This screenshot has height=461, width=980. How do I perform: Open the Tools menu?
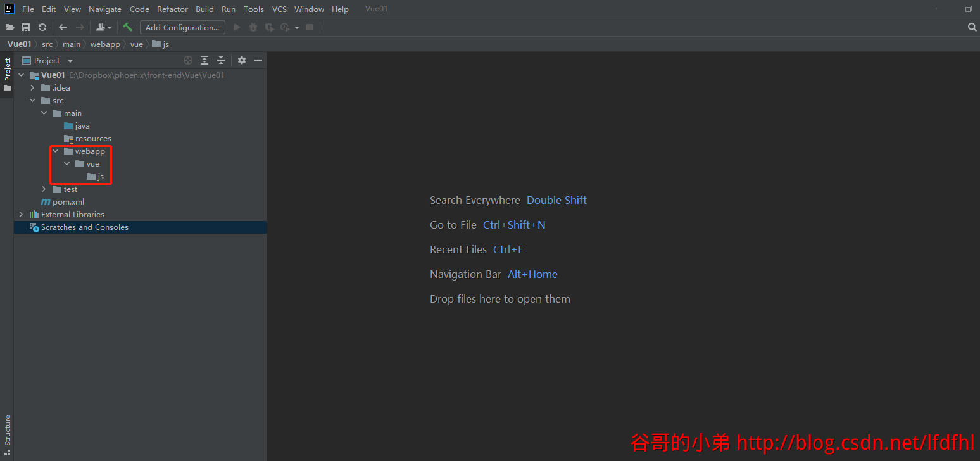point(254,9)
